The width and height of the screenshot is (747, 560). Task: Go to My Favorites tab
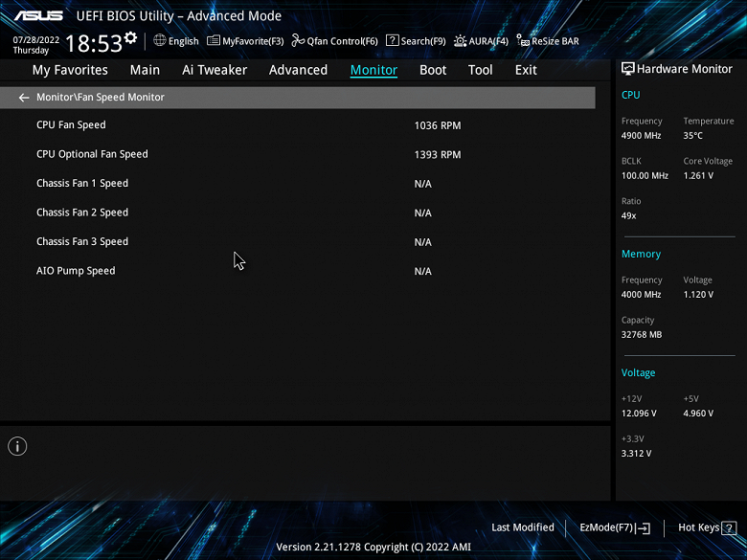[70, 70]
